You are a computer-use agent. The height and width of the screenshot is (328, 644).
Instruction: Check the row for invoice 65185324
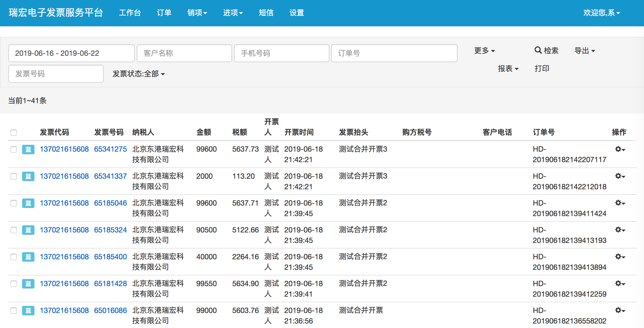[x=14, y=230]
